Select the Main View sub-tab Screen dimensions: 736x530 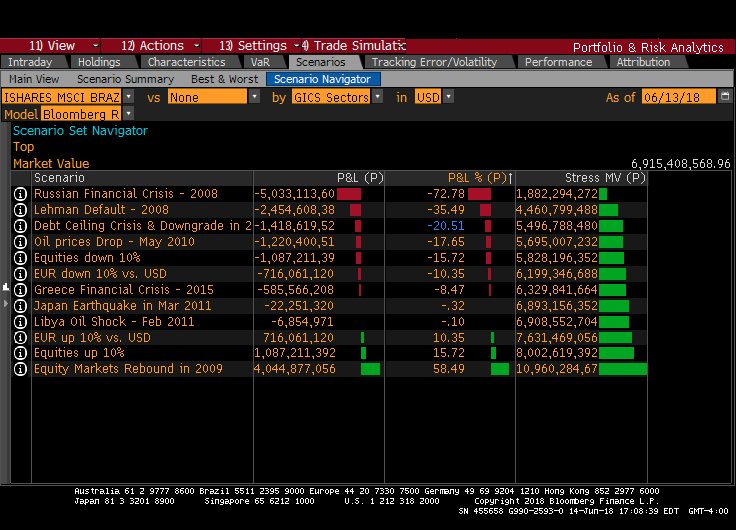[34, 79]
